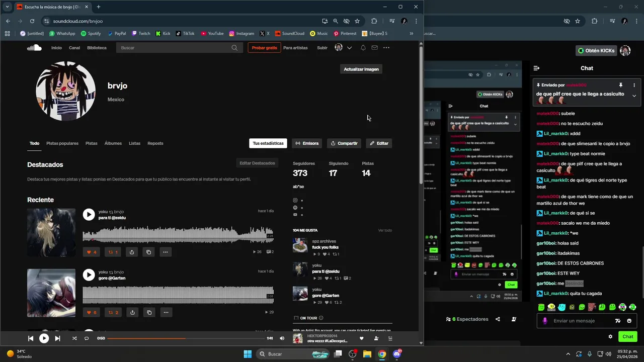The width and height of the screenshot is (644, 362).
Task: Open the notifications bell in SoundCloud
Action: 363,48
